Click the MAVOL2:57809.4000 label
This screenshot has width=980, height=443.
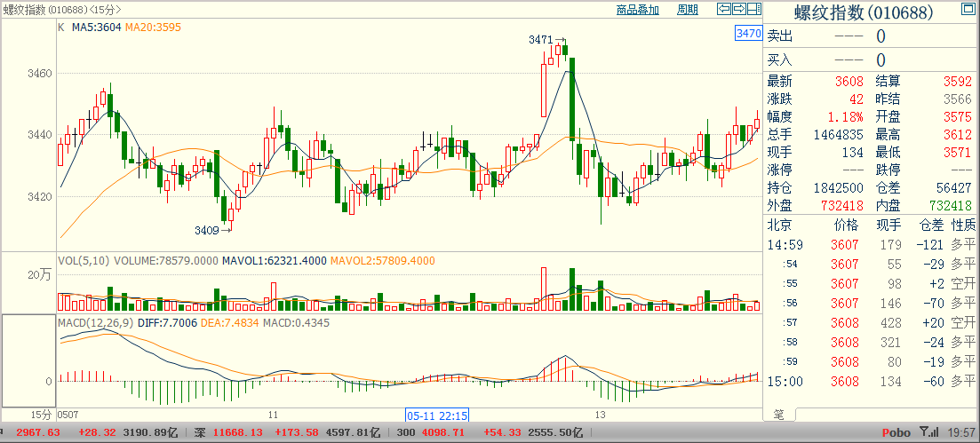point(383,260)
